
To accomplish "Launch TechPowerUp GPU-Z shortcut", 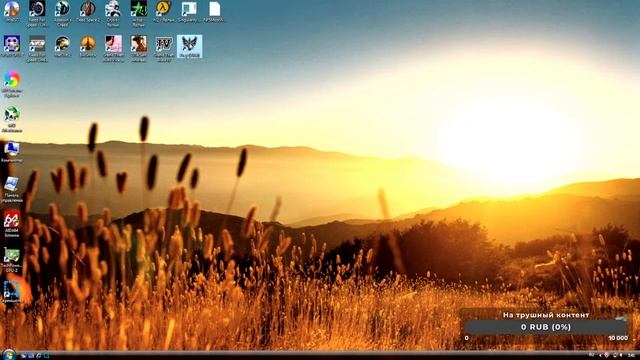I will coord(11,260).
